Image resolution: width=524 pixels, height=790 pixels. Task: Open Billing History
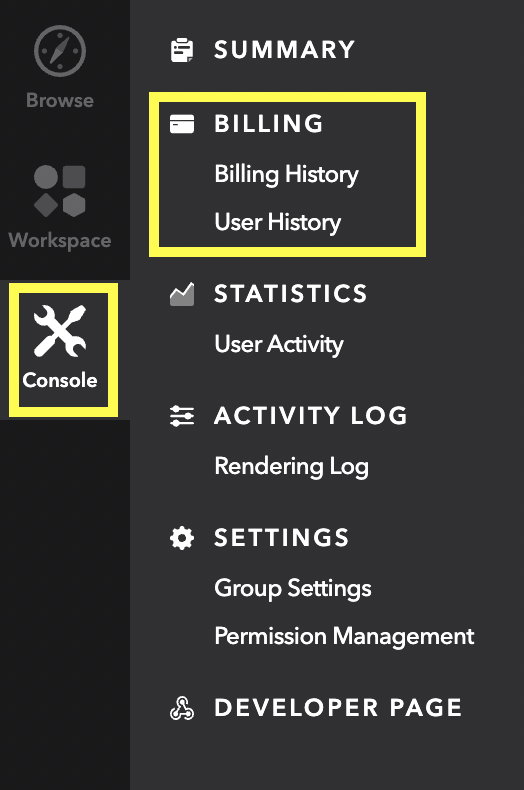286,174
